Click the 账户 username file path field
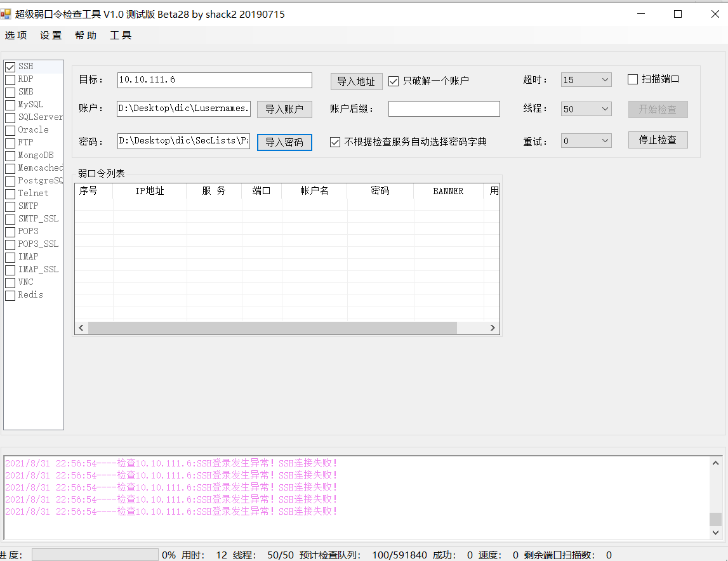728x561 pixels. [x=183, y=109]
